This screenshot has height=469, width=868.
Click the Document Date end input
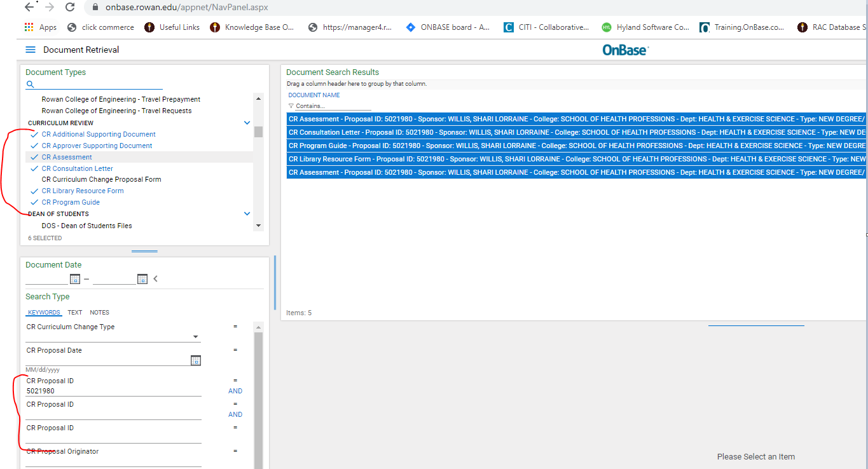pos(114,279)
